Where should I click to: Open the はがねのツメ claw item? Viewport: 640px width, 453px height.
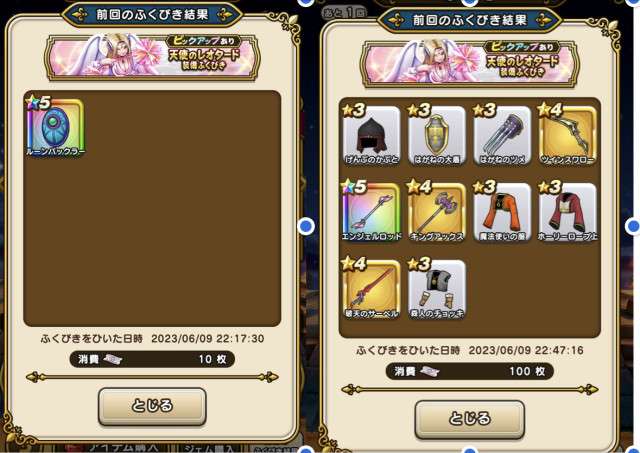pyautogui.click(x=502, y=135)
